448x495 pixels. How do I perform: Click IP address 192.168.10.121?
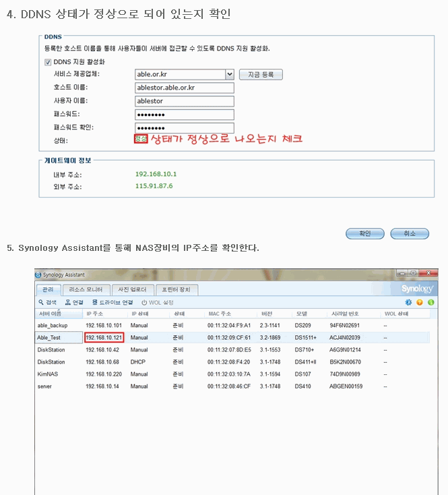pos(104,337)
